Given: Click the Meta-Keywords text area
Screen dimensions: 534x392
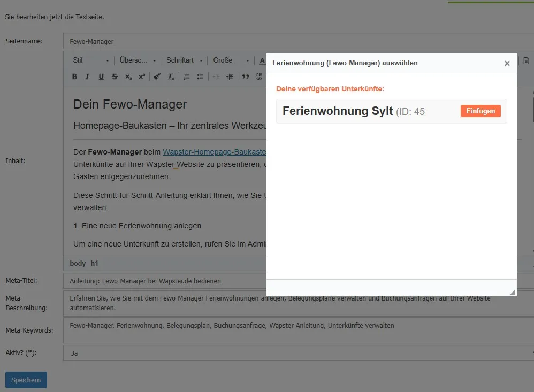Looking at the screenshot, I should point(299,330).
